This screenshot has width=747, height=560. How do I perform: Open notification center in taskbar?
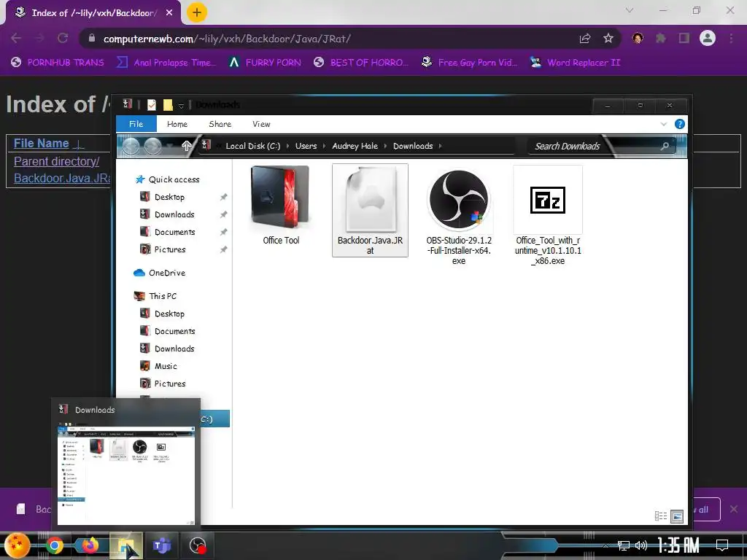pos(722,545)
